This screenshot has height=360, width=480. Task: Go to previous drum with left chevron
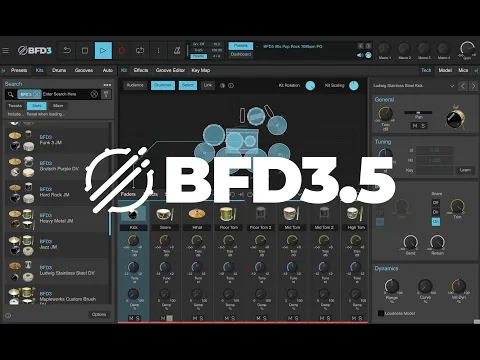(463, 86)
